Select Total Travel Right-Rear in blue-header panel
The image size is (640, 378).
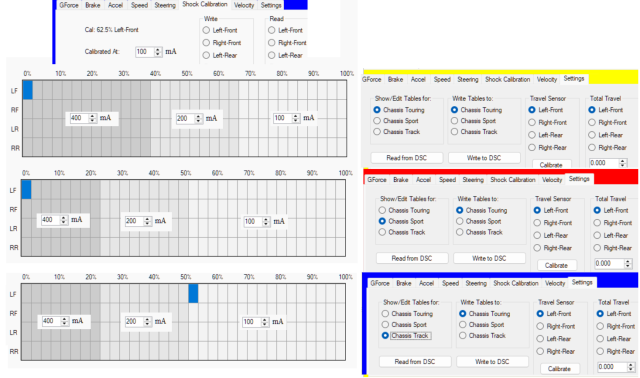point(600,351)
